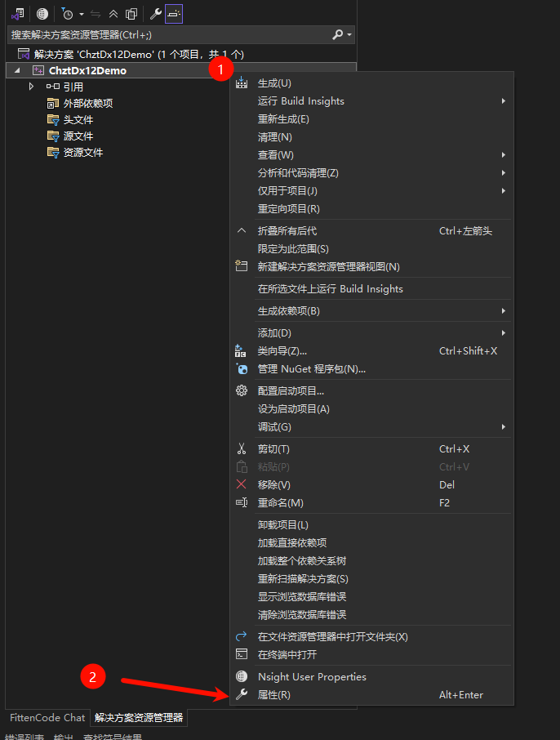Expand the 引用 references tree node

point(31,87)
